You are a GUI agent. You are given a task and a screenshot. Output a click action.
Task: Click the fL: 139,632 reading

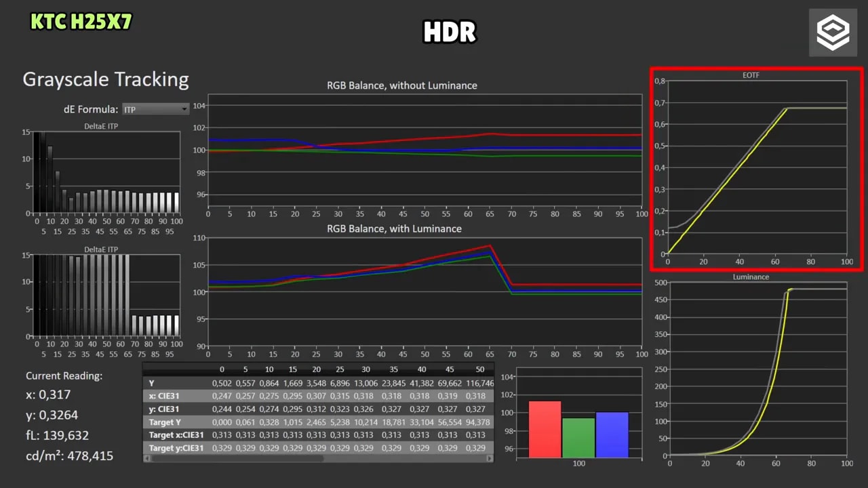58,435
